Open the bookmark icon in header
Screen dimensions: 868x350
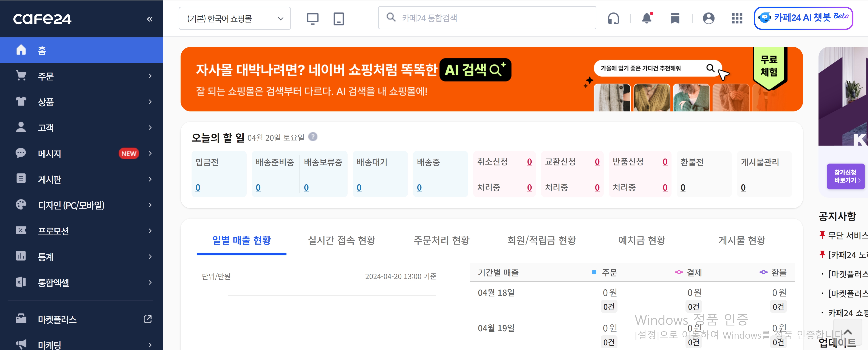pos(675,18)
